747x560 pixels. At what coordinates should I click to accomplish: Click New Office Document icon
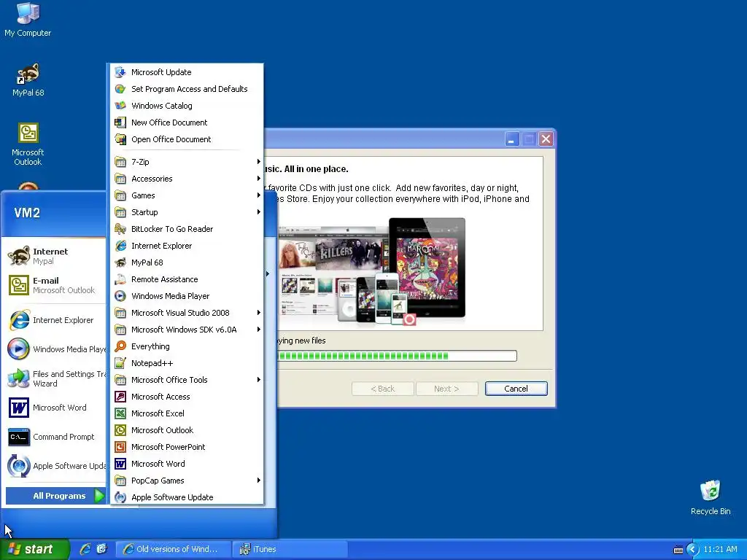(120, 122)
